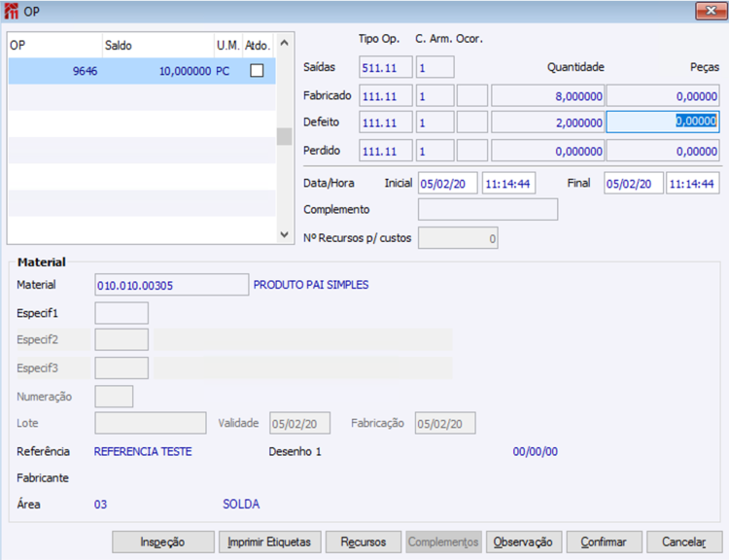The image size is (729, 560).
Task: Open the Inspeção button
Action: tap(162, 542)
